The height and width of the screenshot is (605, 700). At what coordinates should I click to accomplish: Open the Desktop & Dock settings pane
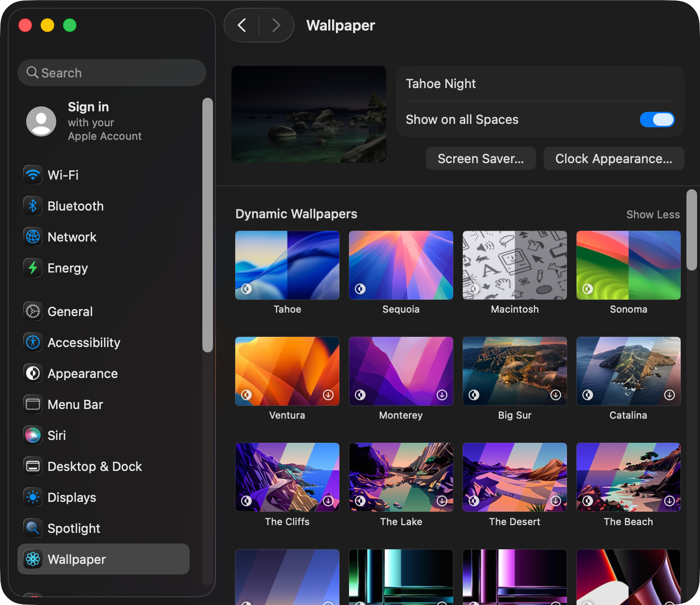click(104, 466)
